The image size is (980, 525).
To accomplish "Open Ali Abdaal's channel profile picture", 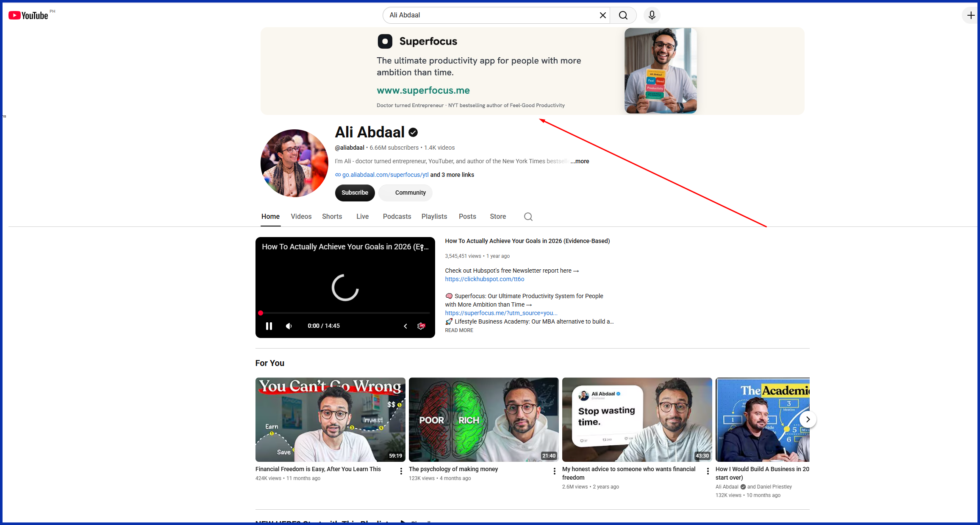I will click(294, 163).
